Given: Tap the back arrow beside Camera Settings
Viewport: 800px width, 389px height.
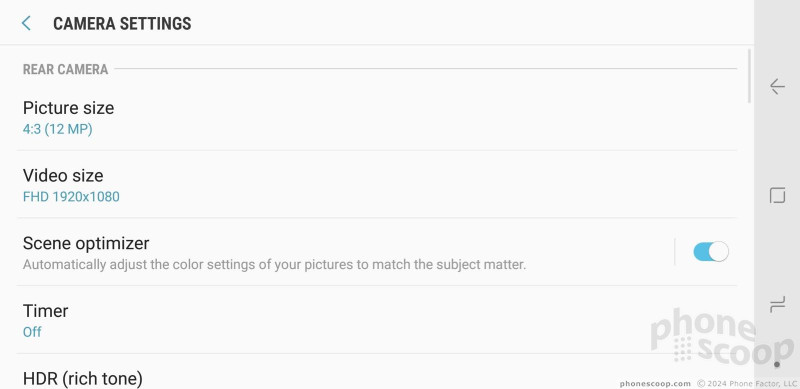Looking at the screenshot, I should [26, 23].
